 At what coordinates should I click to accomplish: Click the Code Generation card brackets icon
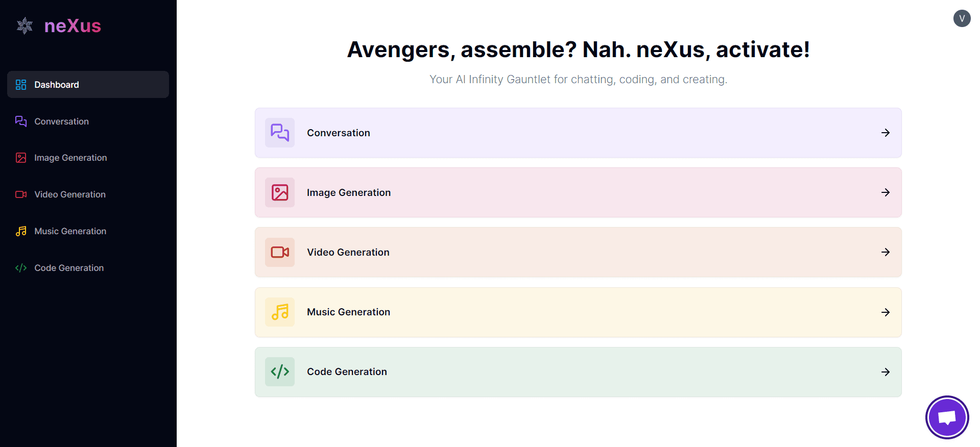[280, 371]
